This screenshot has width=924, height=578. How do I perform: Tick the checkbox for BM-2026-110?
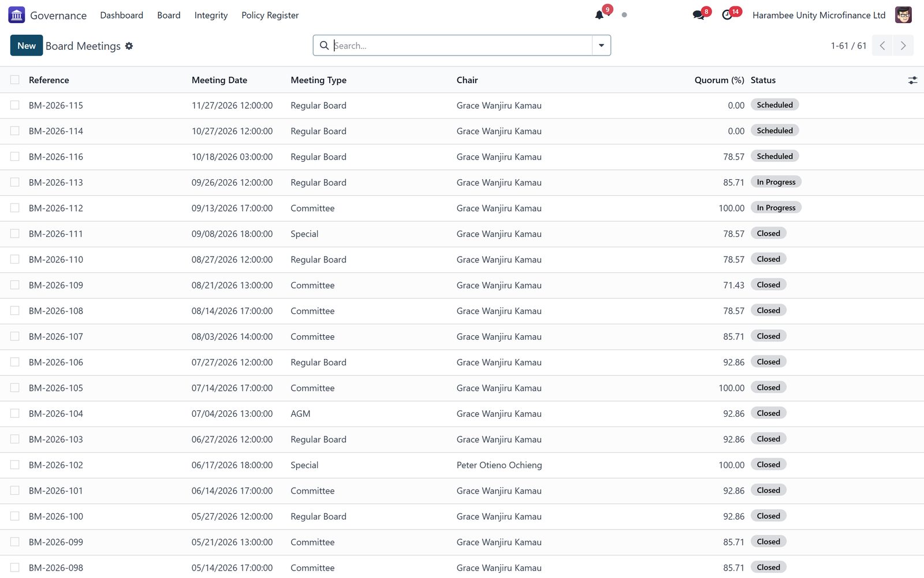click(x=15, y=260)
